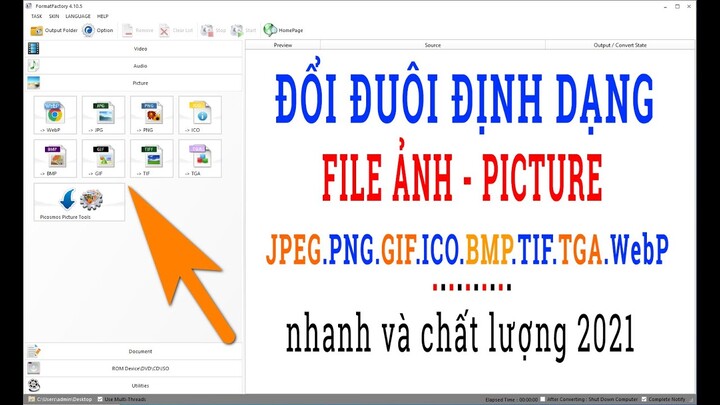Open the LANGUAGE menu
The image size is (720, 405).
78,16
